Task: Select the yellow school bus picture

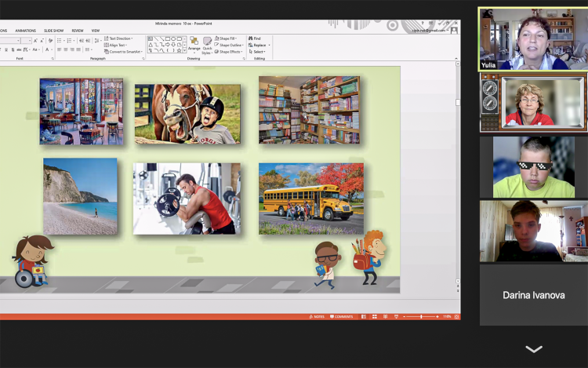Action: click(x=311, y=199)
